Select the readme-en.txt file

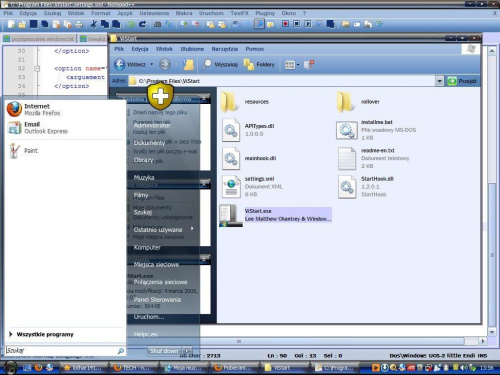(373, 158)
